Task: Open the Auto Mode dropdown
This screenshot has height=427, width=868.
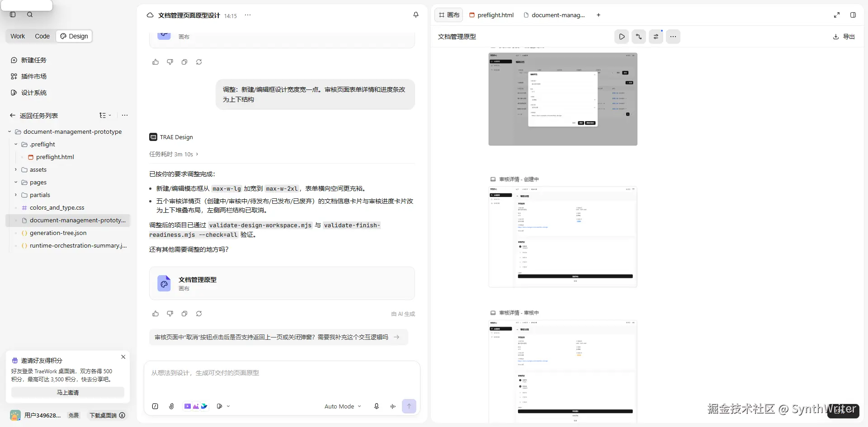Action: 343,406
